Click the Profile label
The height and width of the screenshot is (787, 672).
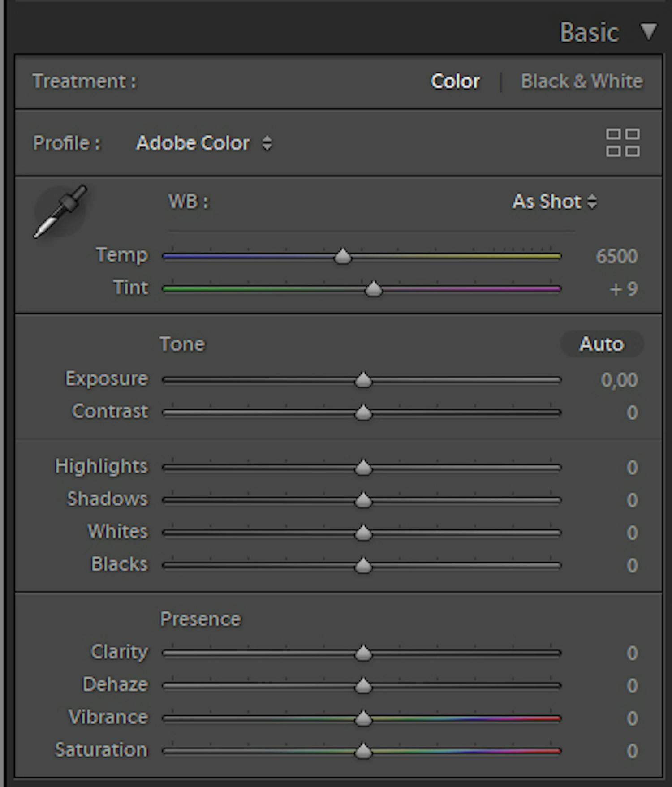pos(67,143)
